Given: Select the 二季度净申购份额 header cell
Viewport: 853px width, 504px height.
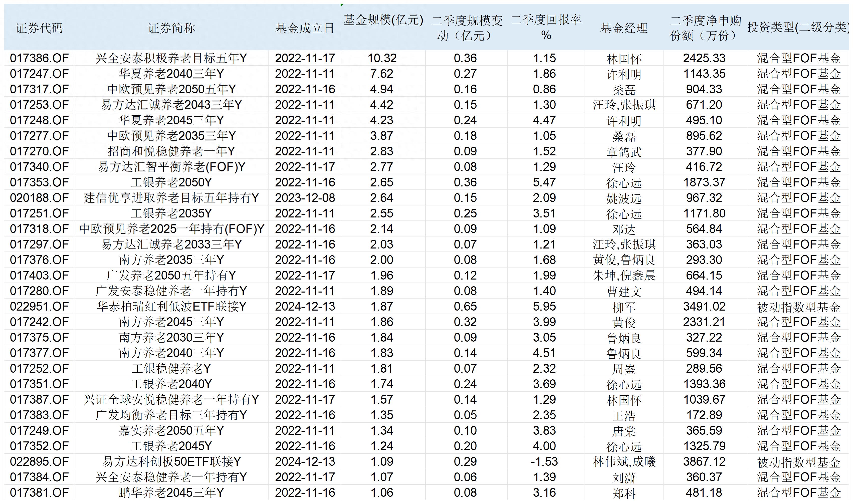Looking at the screenshot, I should click(x=705, y=28).
